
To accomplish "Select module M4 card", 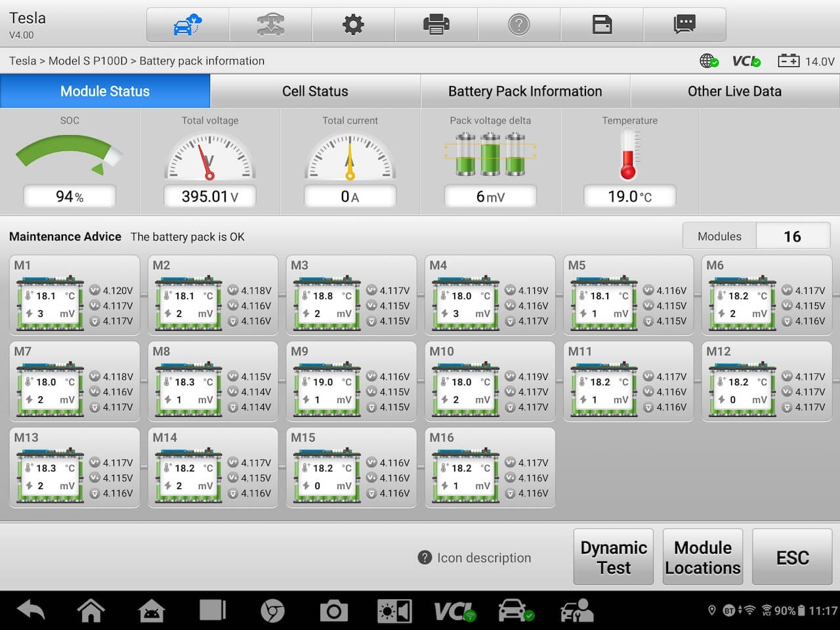I will [490, 295].
